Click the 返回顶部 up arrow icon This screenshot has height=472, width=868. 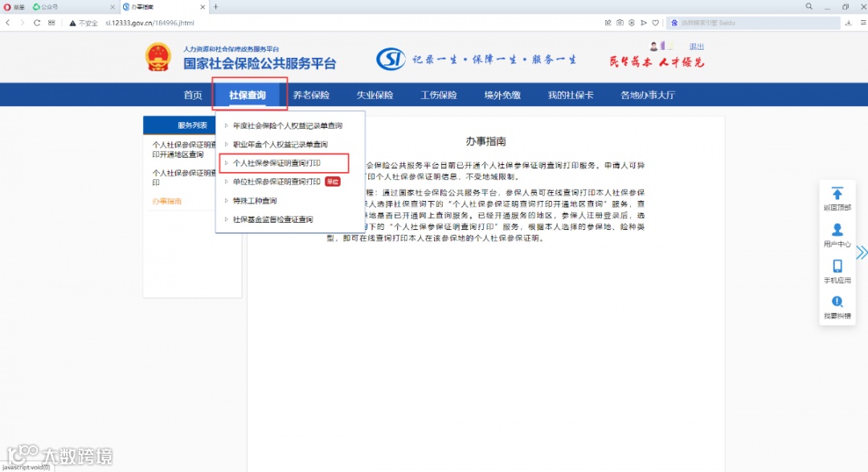837,193
